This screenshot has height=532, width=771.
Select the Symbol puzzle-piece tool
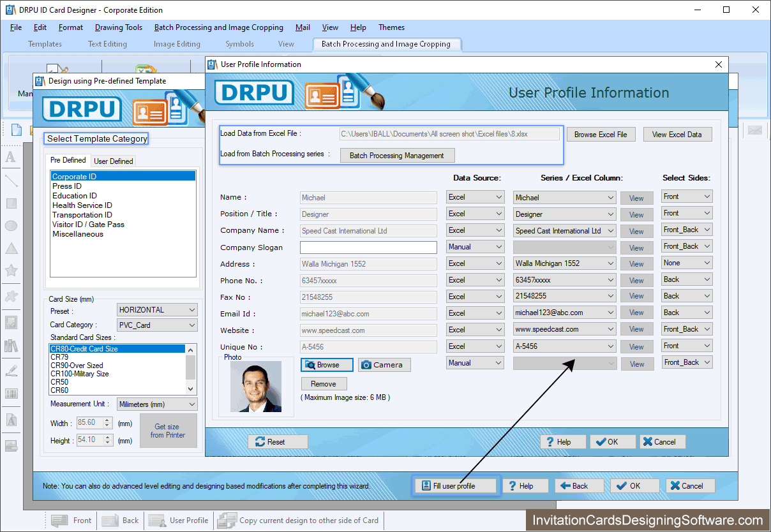[x=11, y=296]
